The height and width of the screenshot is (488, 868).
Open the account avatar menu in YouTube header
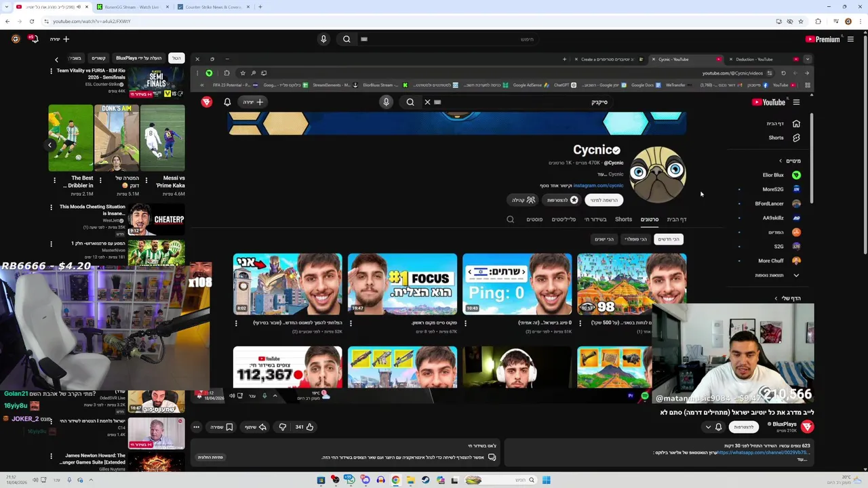(x=16, y=39)
